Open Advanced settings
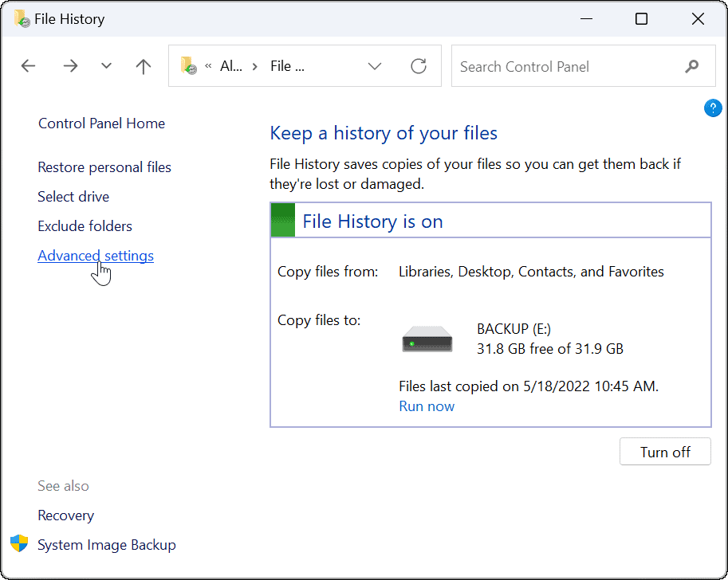The width and height of the screenshot is (728, 580). tap(95, 255)
